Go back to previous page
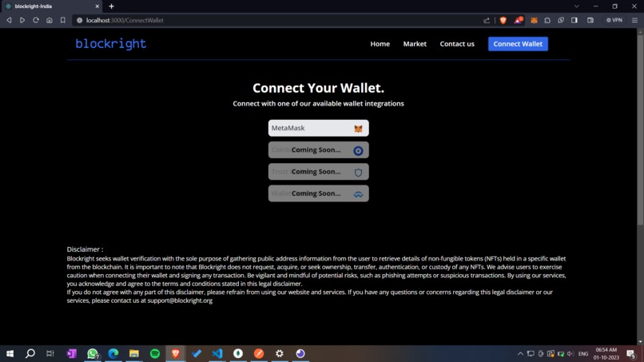 click(x=9, y=20)
